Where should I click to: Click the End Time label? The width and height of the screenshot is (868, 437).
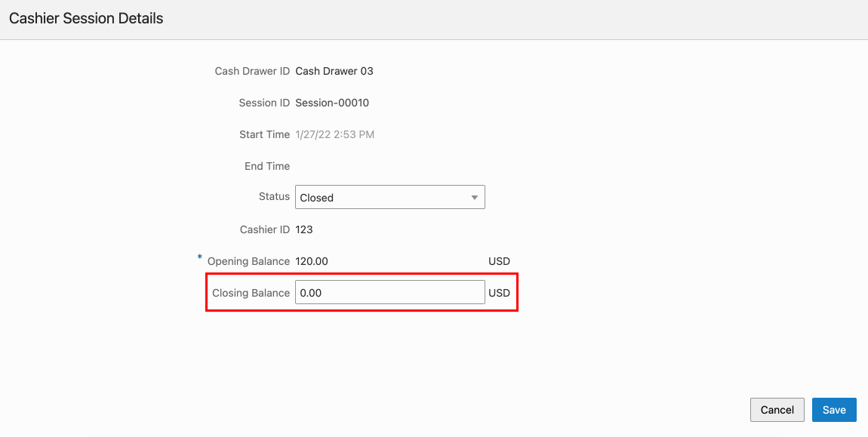(267, 166)
